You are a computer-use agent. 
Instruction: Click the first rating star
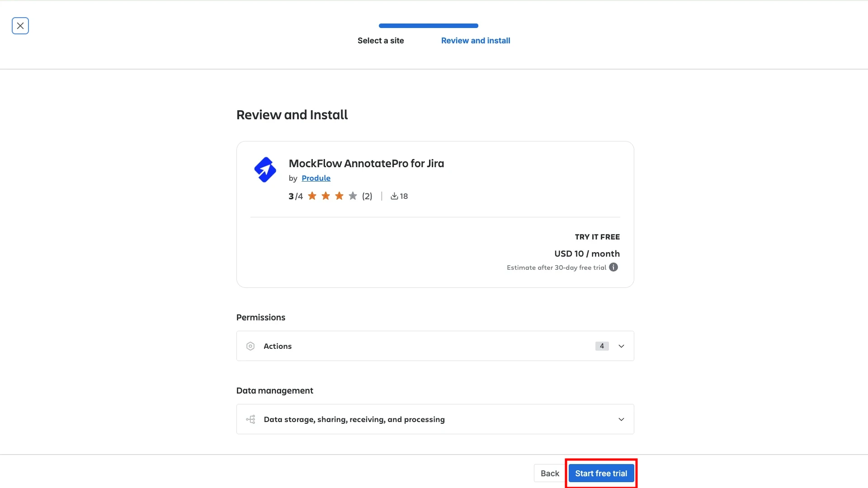(313, 196)
